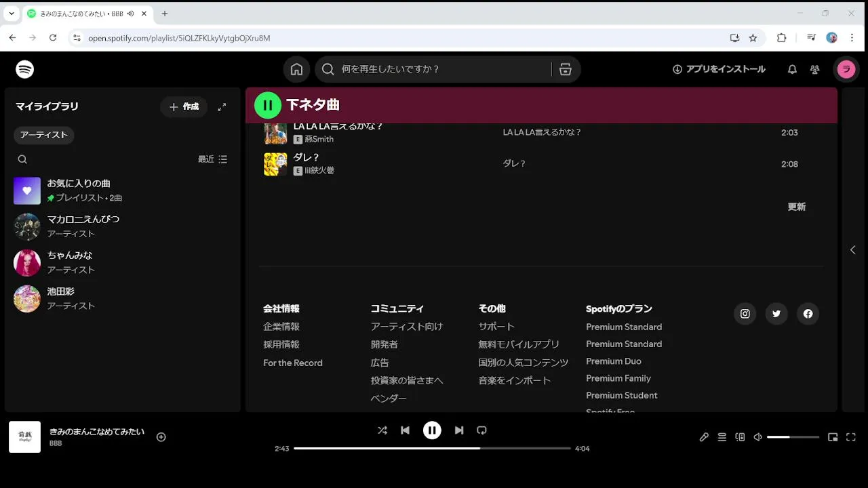The image size is (868, 488).
Task: Open the 採用情報 footer link
Action: [x=281, y=344]
